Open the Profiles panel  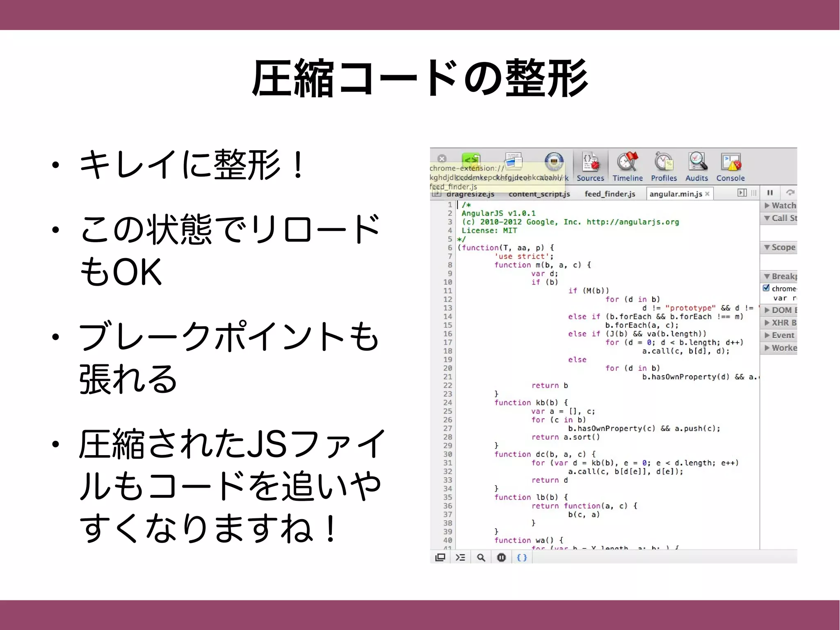(x=664, y=167)
